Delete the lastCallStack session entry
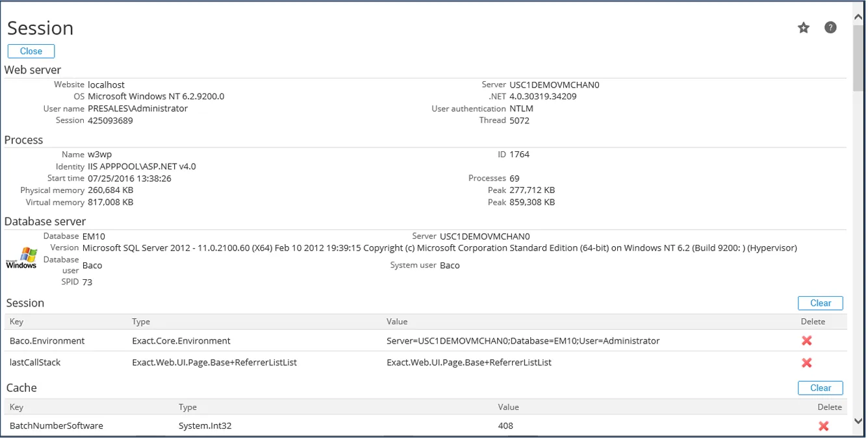This screenshot has height=439, width=868. [806, 362]
